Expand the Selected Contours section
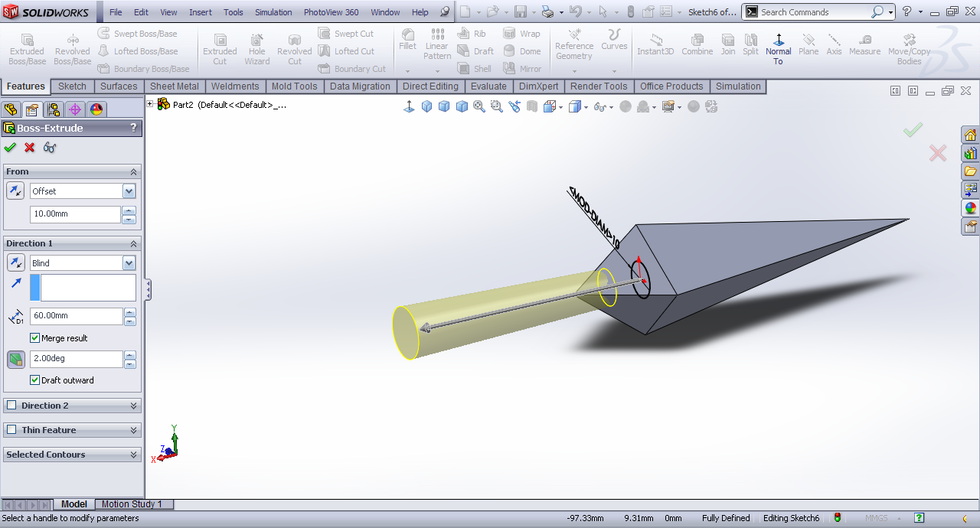The width and height of the screenshot is (980, 528). click(134, 455)
